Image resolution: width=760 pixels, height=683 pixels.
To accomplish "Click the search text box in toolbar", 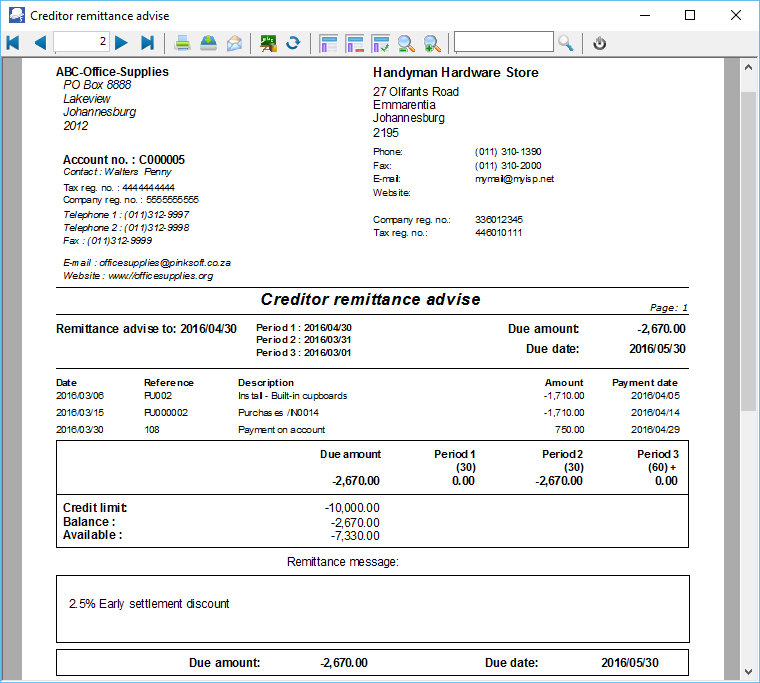I will pyautogui.click(x=504, y=42).
